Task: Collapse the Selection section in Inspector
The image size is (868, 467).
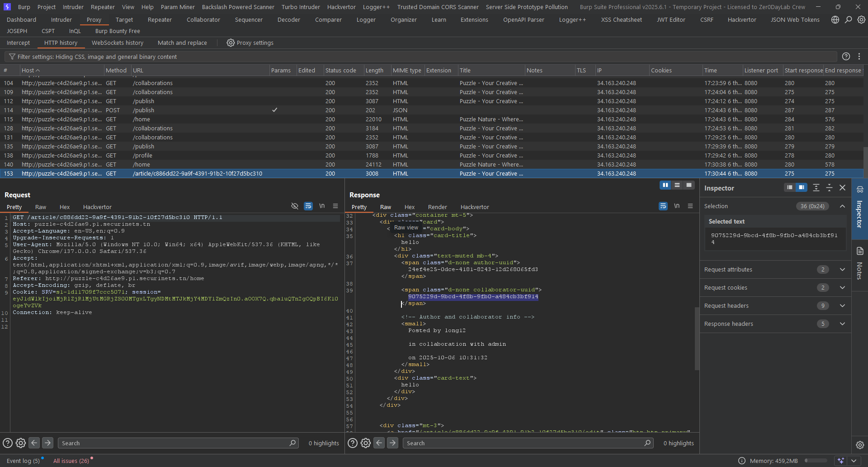Action: [843, 206]
